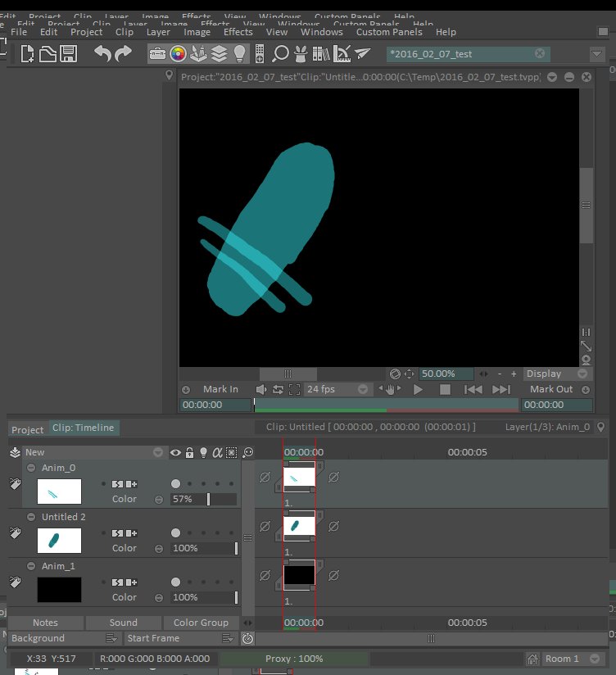Collapse the Untitled 2 layer
Screen dimensions: 616x675
coord(31,517)
